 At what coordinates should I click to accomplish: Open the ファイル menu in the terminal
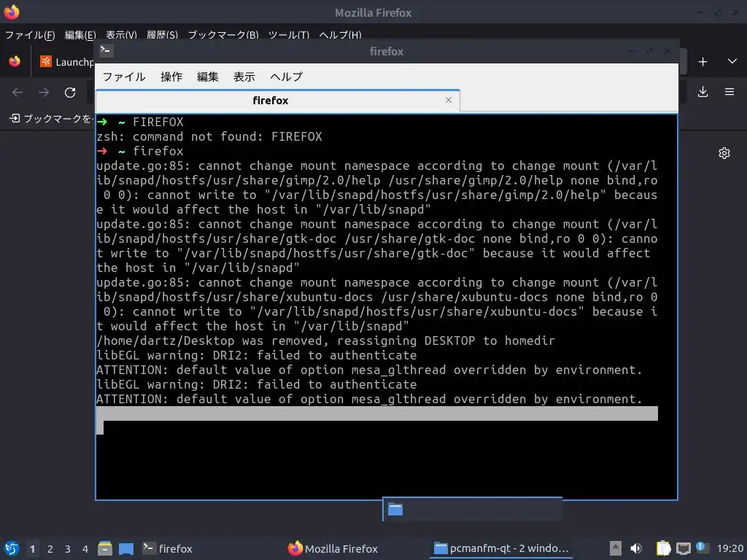pos(124,77)
